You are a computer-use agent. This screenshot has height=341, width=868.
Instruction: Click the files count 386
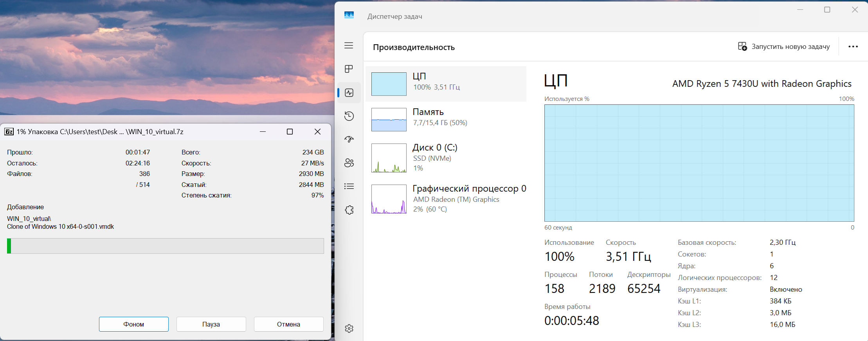pos(145,174)
